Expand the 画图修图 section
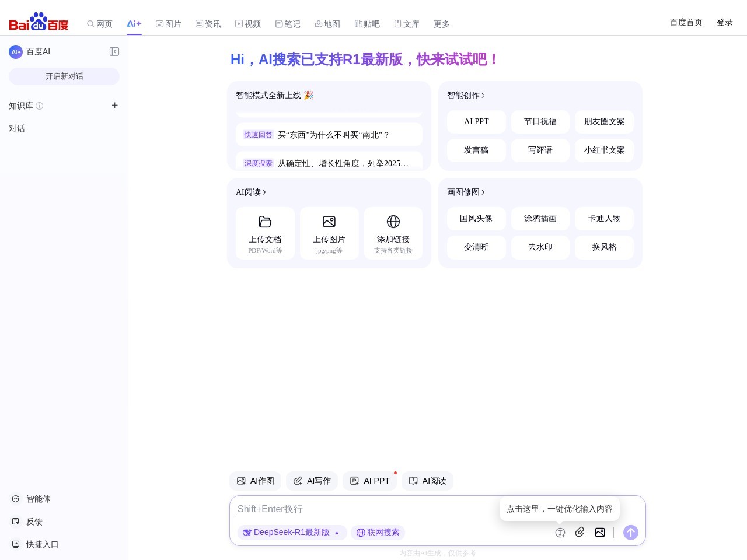747x560 pixels. [x=466, y=192]
